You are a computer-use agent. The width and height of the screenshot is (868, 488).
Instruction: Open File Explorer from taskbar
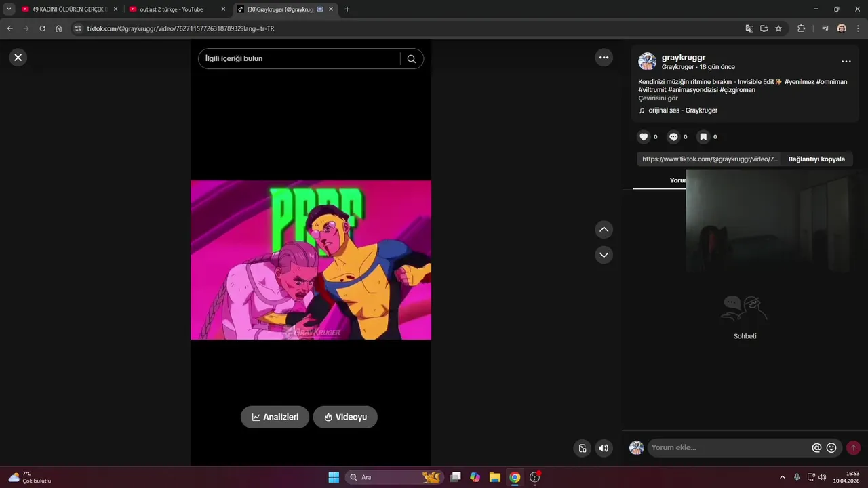coord(495,477)
